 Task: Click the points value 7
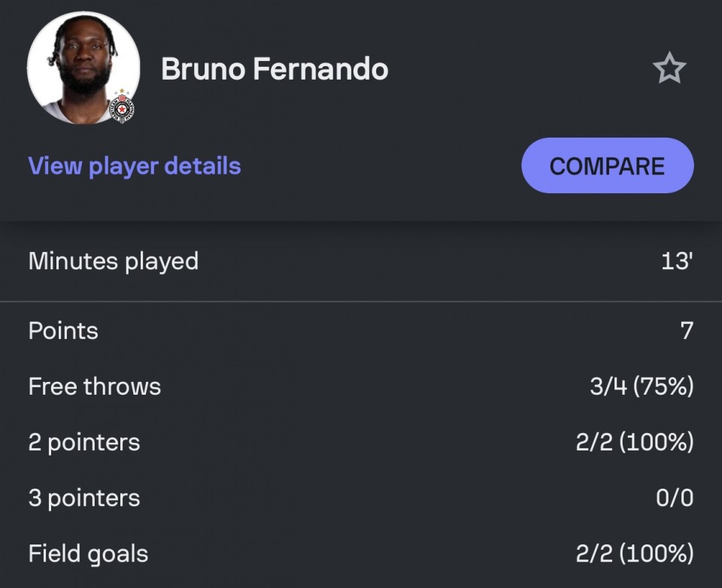686,331
